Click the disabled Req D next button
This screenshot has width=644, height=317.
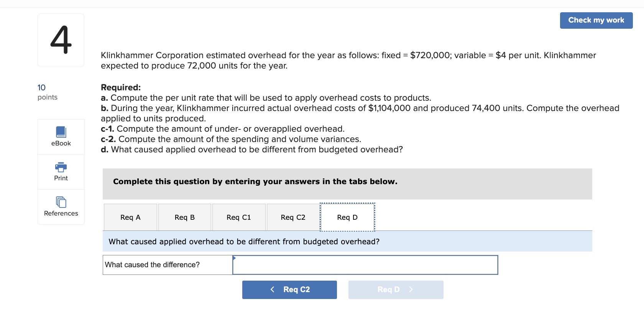pyautogui.click(x=396, y=289)
